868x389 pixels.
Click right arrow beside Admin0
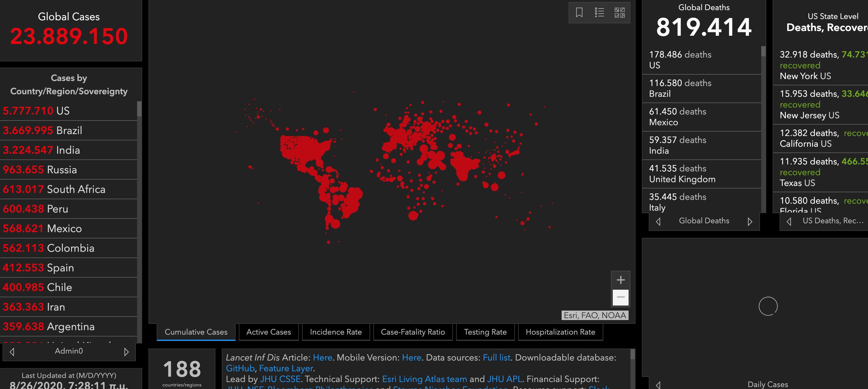pyautogui.click(x=126, y=352)
